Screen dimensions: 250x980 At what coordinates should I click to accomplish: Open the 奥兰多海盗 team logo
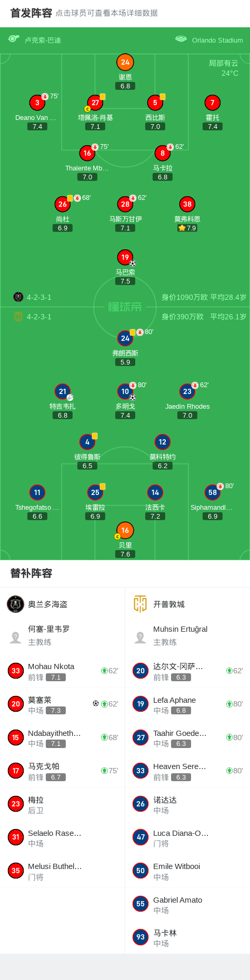pos(15,604)
